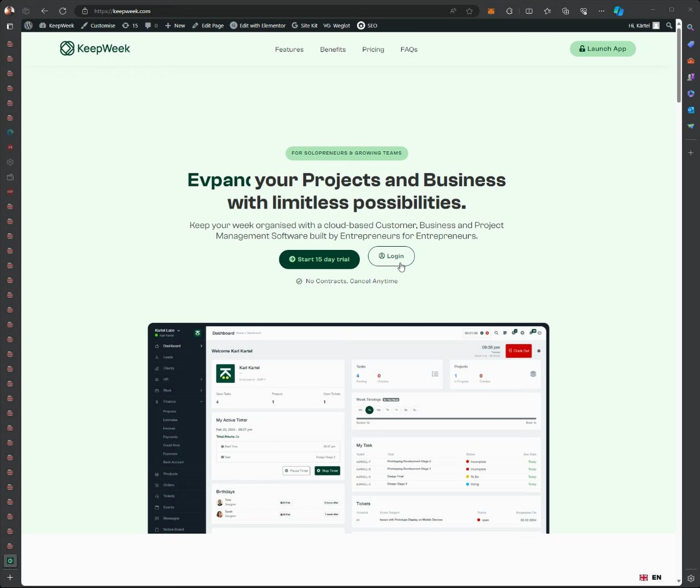700x588 pixels.
Task: Click the dashboard preview screenshot
Action: [348, 428]
